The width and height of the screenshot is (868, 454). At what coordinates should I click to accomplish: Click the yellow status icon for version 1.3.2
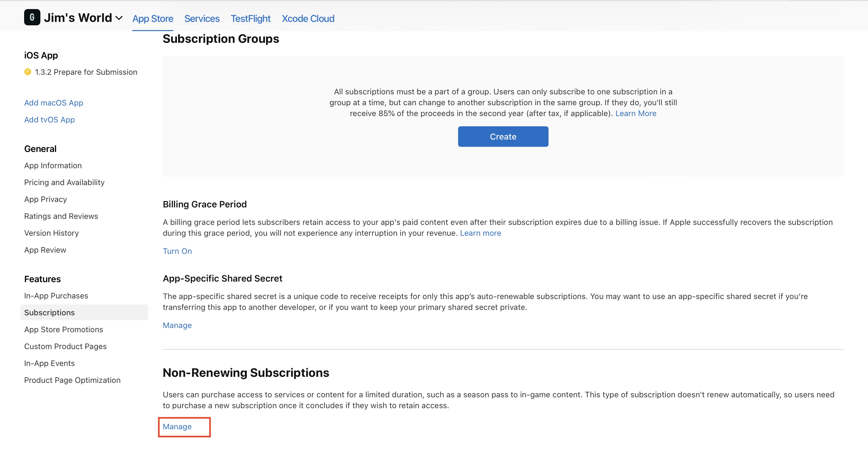coord(28,72)
